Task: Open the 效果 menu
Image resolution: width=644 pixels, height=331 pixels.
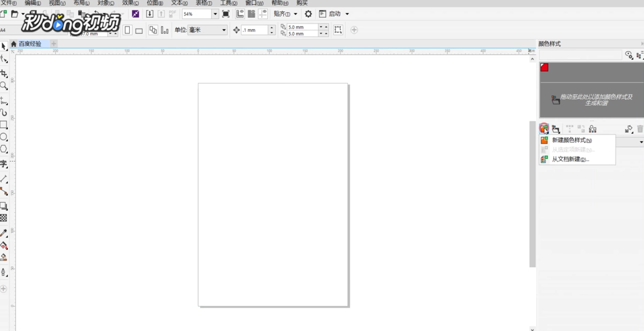Action: 130,3
